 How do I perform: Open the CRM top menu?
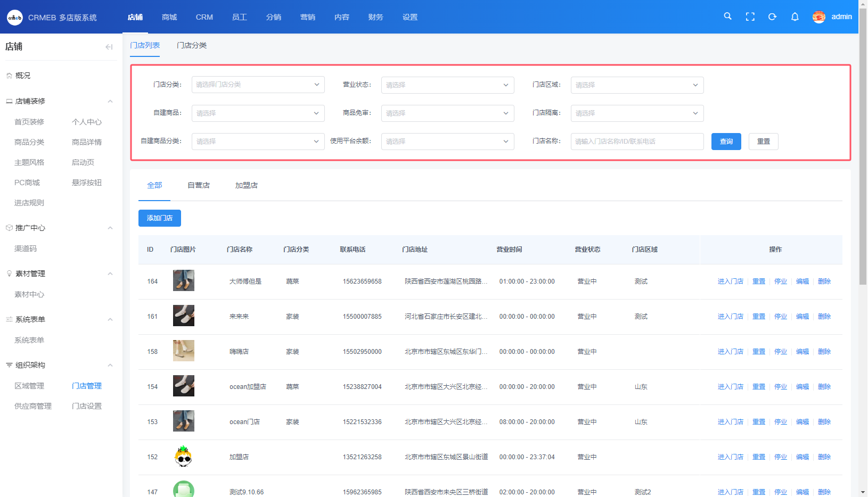click(x=204, y=17)
